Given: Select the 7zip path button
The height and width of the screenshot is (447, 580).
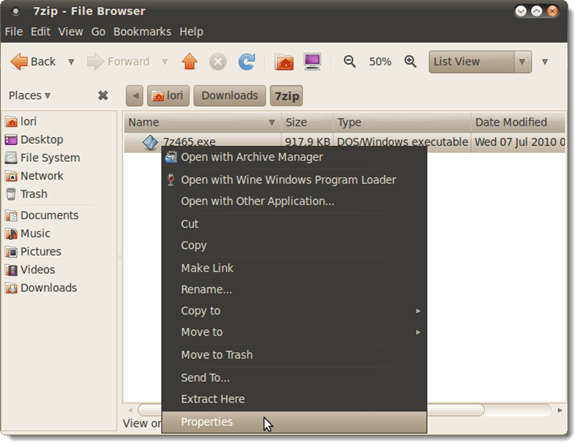Looking at the screenshot, I should click(x=287, y=96).
